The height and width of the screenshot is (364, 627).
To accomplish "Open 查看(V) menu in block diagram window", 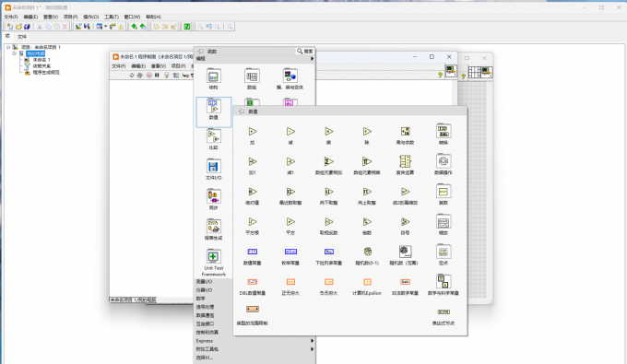I will tap(159, 66).
